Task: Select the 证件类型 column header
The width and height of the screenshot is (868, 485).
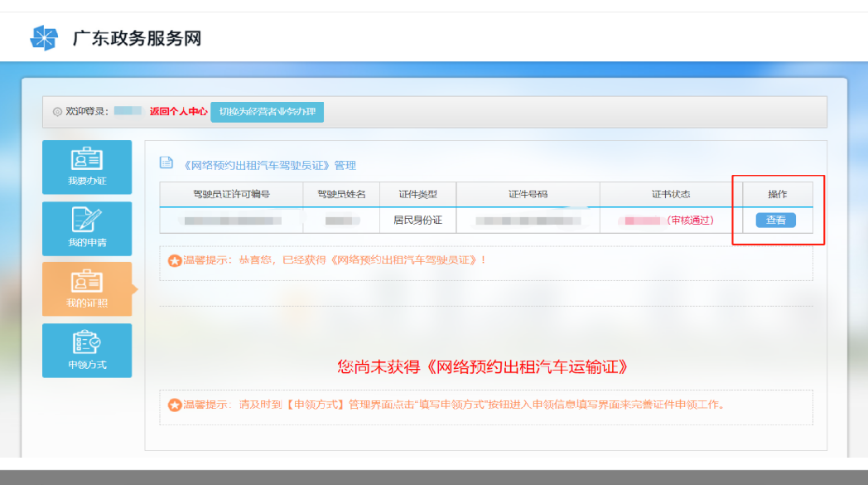Action: [x=417, y=195]
